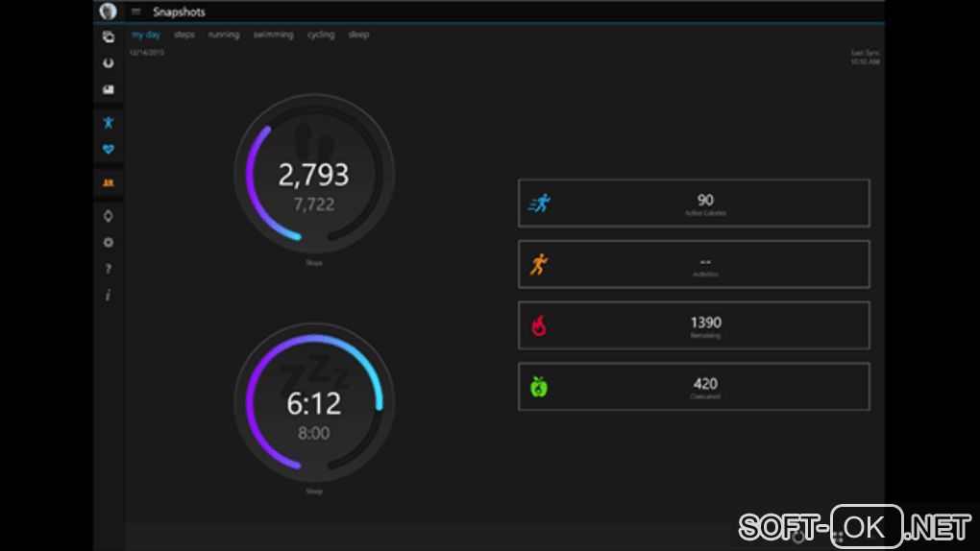Click the 2,793 steps progress gauge
Viewport: 980px width, 551px height.
[x=314, y=175]
